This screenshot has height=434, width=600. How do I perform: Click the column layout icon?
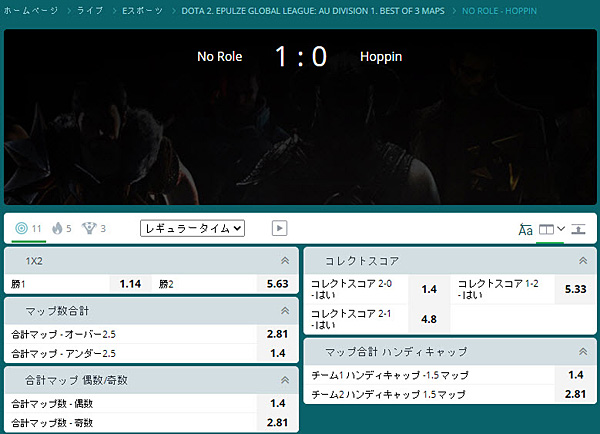tap(546, 229)
